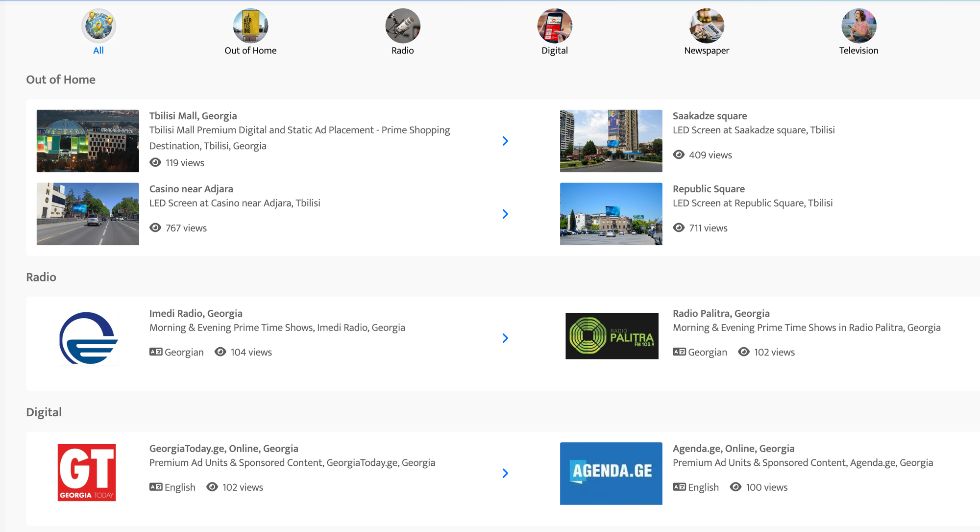This screenshot has width=980, height=532.
Task: Click the Tbilisi Mall night photo thumbnail
Action: (88, 141)
